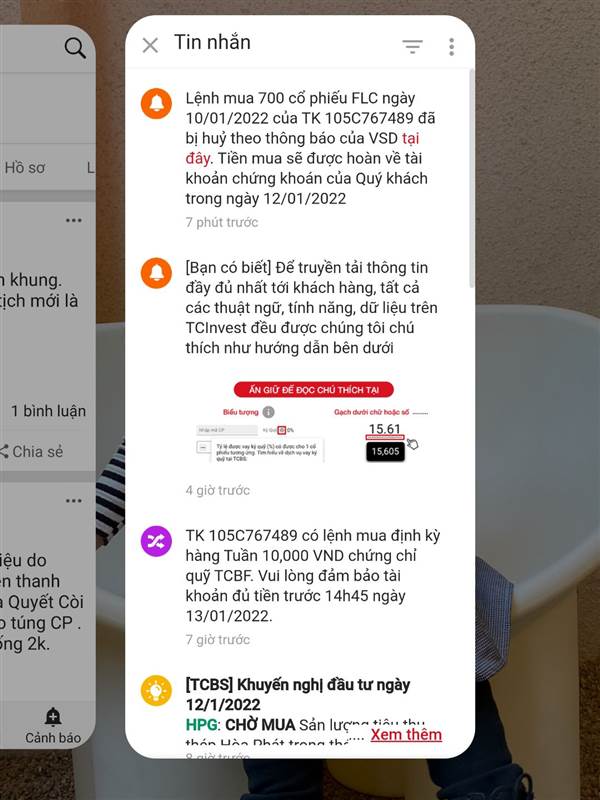
Task: Open lower post's three-dot menu in feed
Action: 73,501
